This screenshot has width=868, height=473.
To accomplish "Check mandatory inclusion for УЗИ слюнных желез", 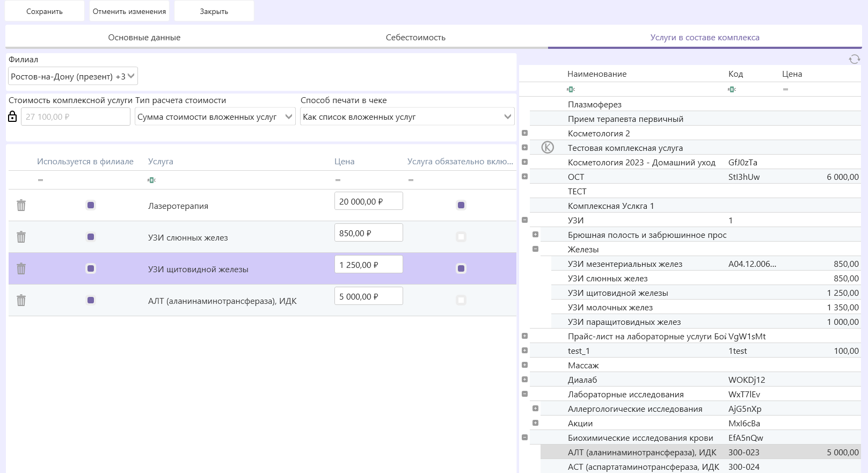I will point(461,237).
